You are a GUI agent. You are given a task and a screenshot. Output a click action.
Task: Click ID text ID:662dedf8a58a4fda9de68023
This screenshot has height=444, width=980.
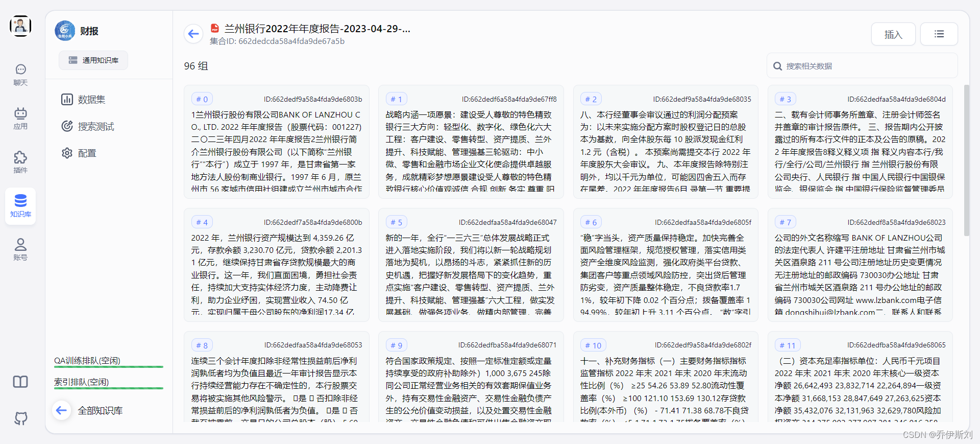click(897, 222)
